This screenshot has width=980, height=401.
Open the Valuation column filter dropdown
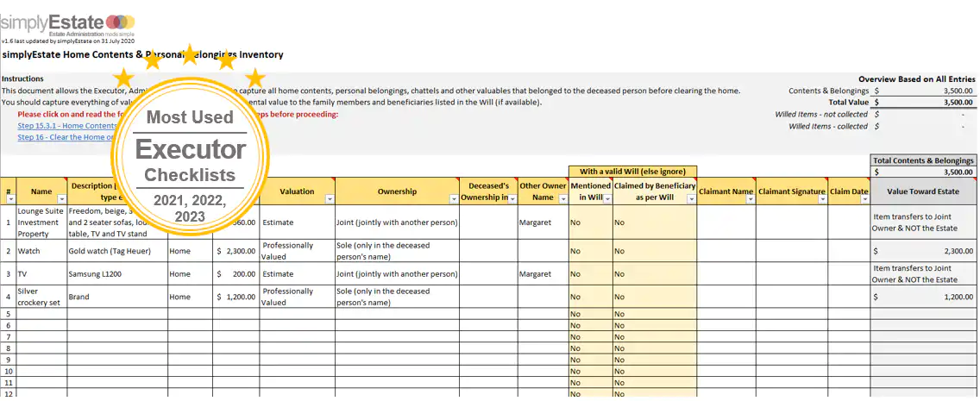[x=330, y=199]
